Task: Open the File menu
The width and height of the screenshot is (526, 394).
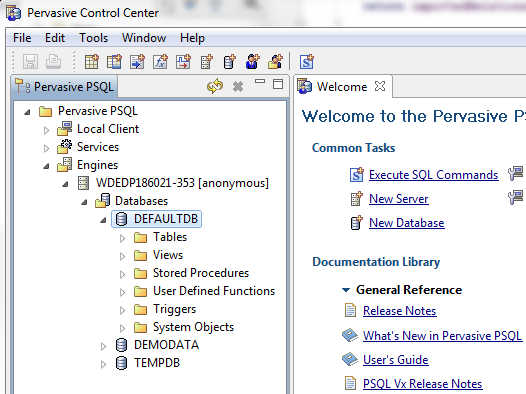Action: click(x=22, y=38)
